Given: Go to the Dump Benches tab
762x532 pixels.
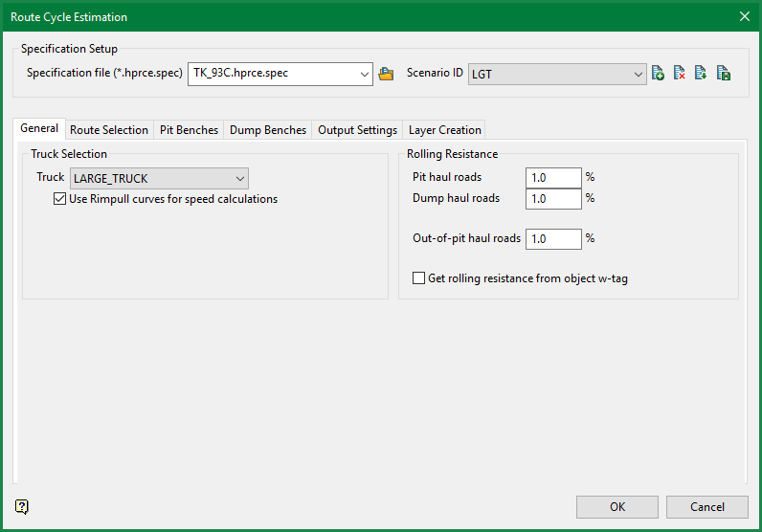Looking at the screenshot, I should 268,130.
